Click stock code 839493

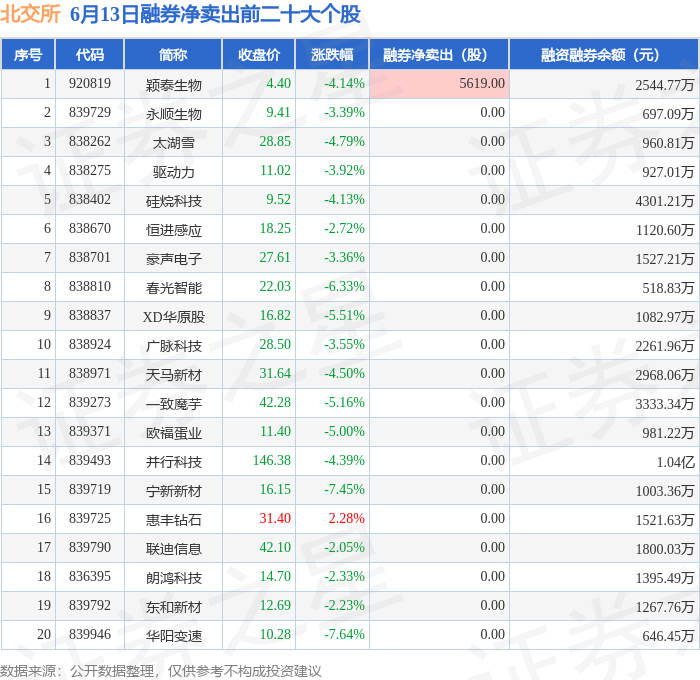click(x=90, y=461)
